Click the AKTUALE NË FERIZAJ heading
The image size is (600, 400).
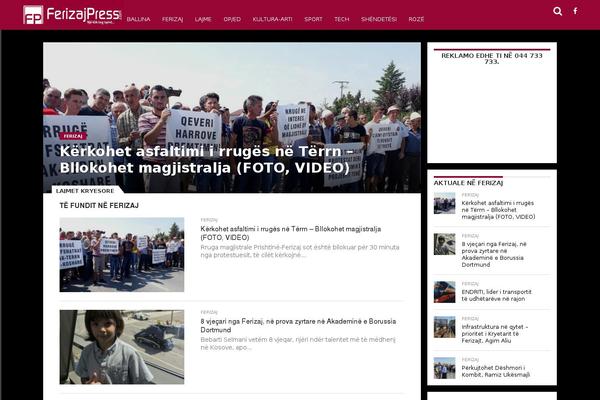click(x=468, y=183)
